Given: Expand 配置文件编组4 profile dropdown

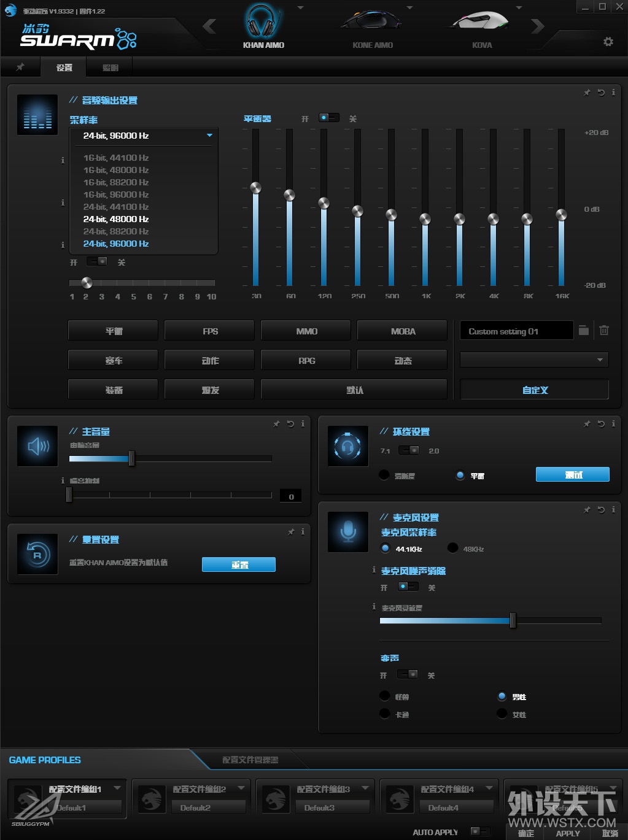Looking at the screenshot, I should tap(489, 788).
